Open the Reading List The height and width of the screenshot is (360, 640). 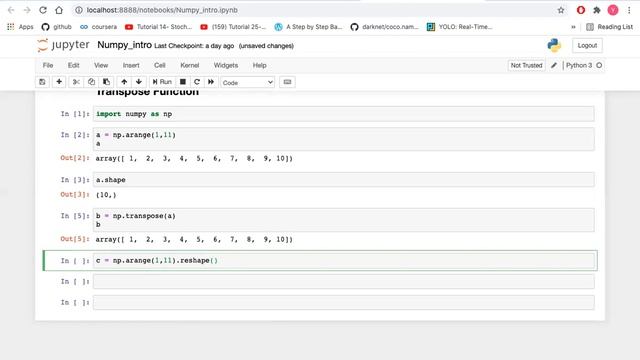[x=609, y=27]
